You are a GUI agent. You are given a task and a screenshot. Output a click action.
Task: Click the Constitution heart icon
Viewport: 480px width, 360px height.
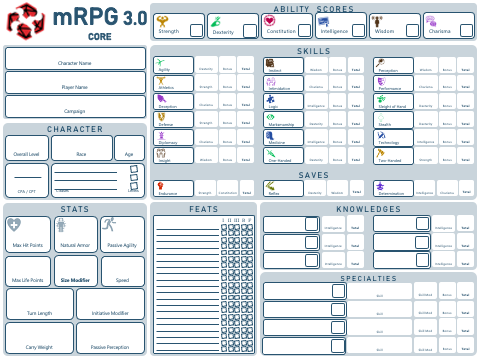pos(269,21)
